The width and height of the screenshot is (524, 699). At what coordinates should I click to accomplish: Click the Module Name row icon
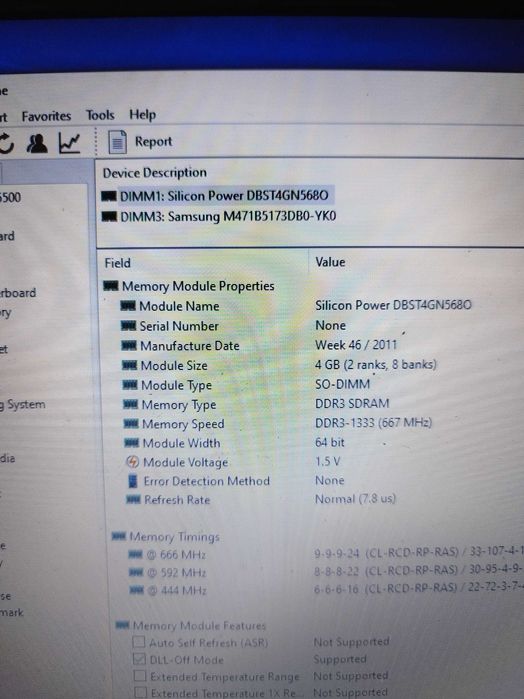(128, 305)
